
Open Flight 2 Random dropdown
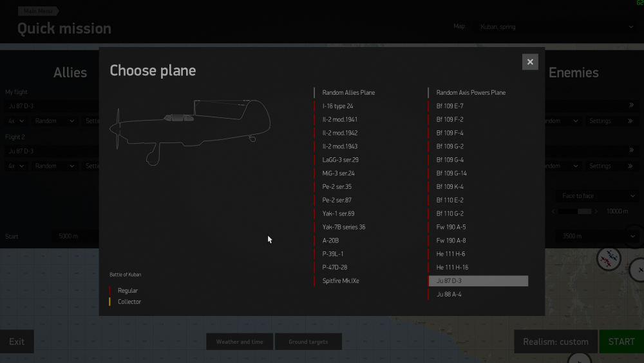point(54,166)
